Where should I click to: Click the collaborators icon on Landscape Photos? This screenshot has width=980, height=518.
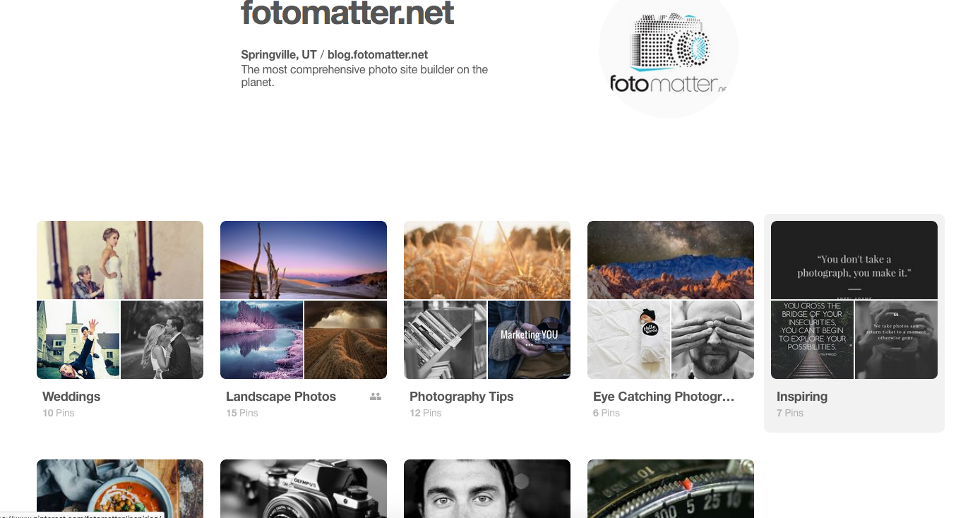pos(376,397)
